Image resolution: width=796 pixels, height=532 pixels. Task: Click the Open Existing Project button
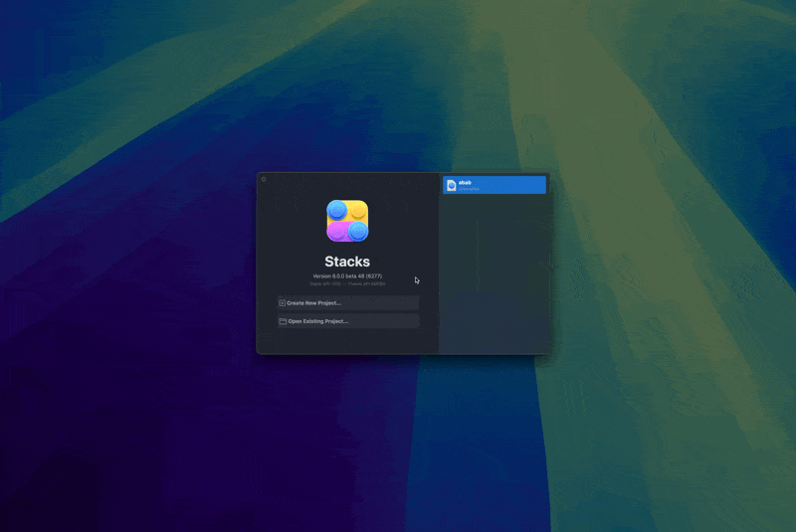(x=347, y=321)
